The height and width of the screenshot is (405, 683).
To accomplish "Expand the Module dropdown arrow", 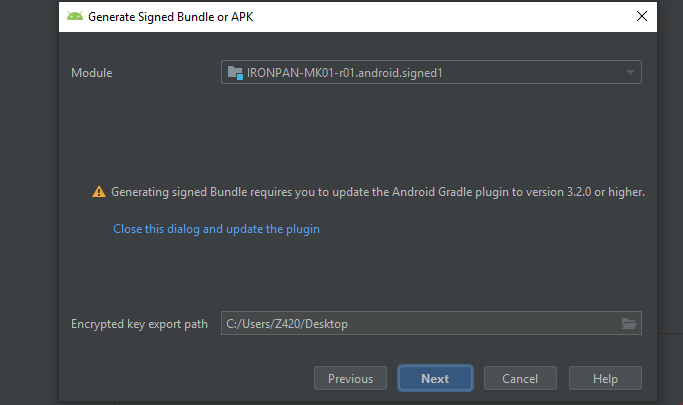I will (x=630, y=72).
